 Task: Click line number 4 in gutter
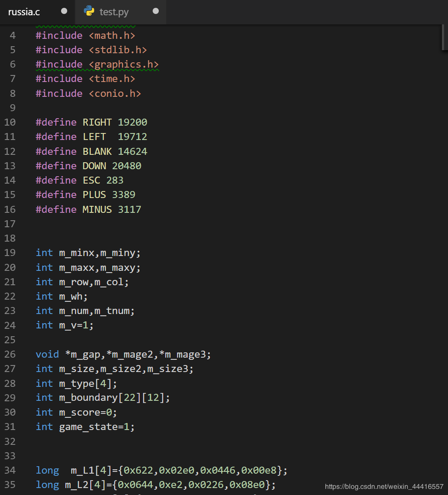(x=13, y=35)
